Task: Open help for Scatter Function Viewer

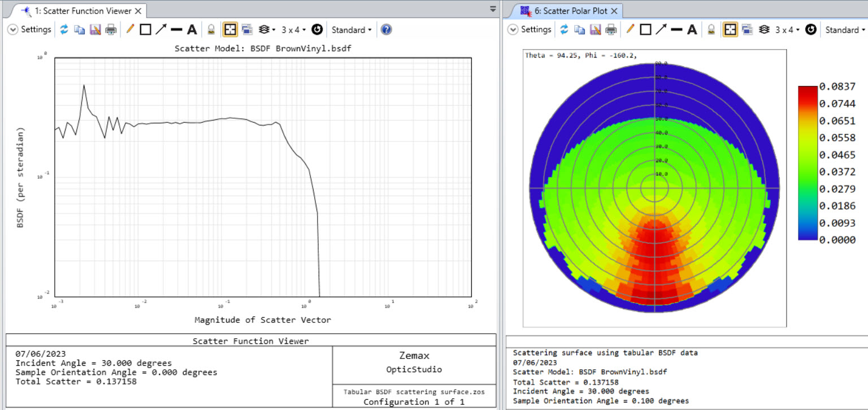Action: click(x=386, y=29)
